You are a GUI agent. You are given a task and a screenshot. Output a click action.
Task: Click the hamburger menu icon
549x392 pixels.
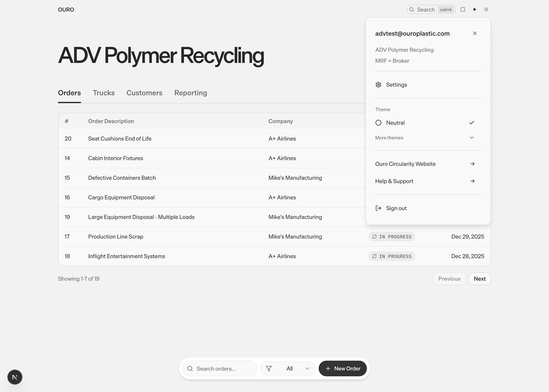coord(486,9)
